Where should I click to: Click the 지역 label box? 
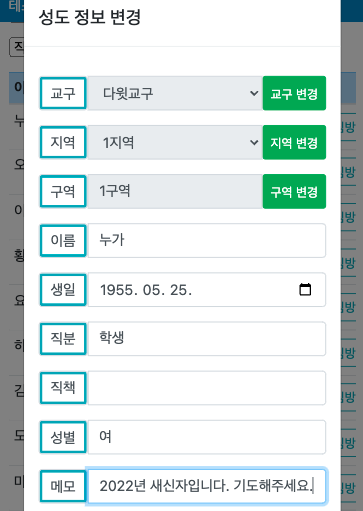[63, 142]
